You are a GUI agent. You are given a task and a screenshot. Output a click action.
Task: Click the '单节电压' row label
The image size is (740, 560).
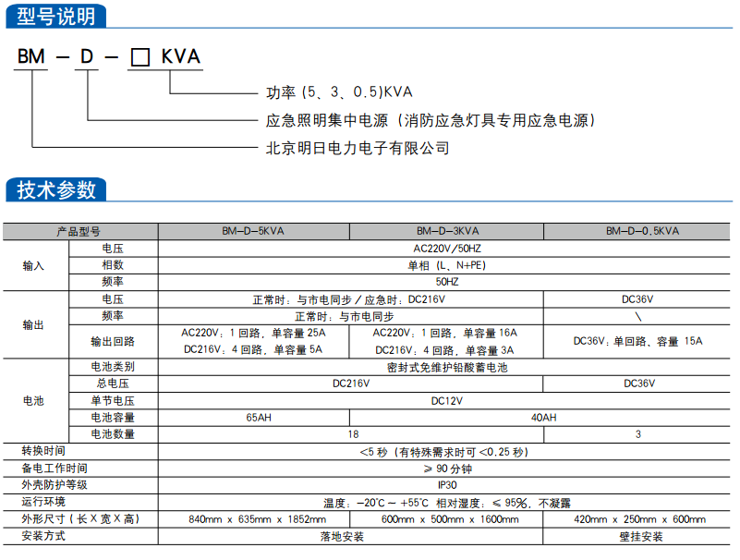pyautogui.click(x=113, y=401)
